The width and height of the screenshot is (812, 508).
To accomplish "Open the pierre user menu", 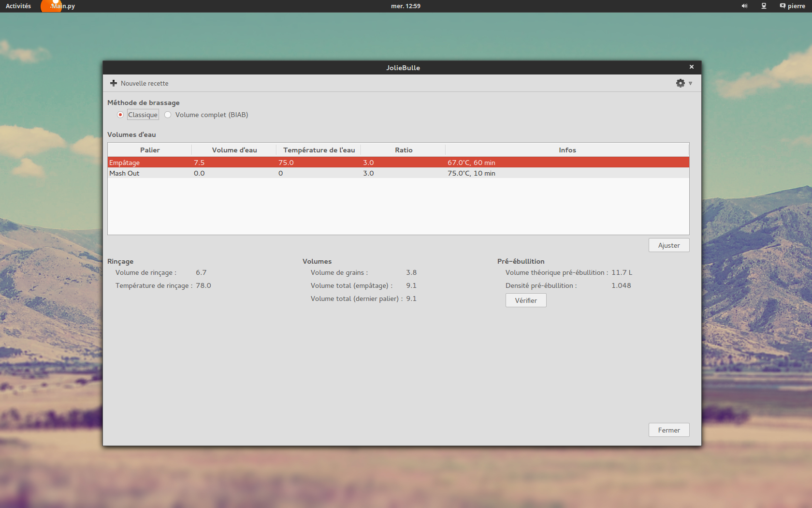I will click(x=792, y=6).
